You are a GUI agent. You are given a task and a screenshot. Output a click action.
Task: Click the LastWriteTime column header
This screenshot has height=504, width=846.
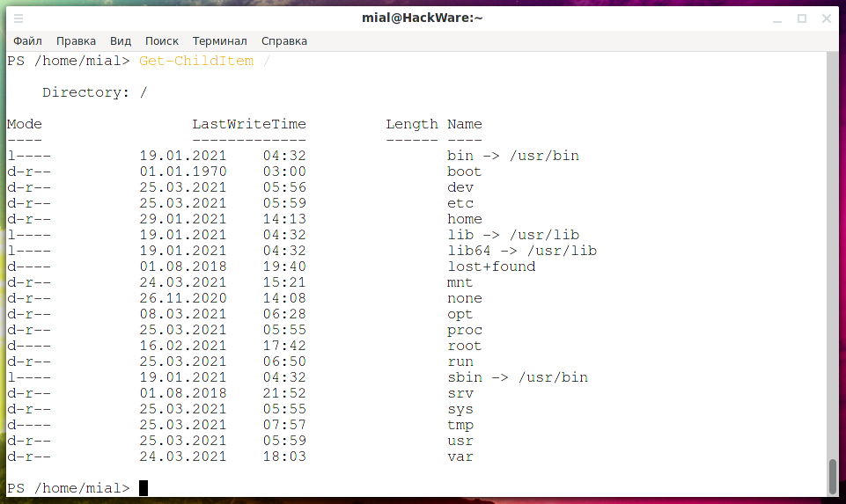249,125
